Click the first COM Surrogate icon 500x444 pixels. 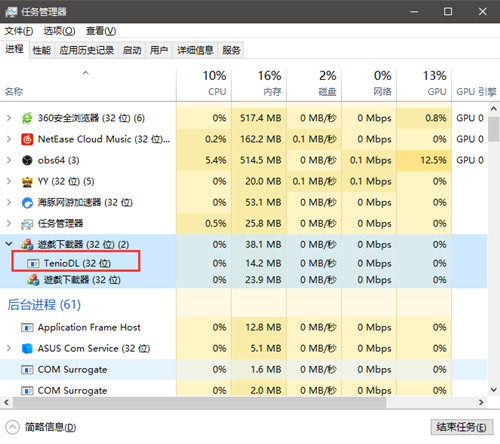click(x=27, y=370)
